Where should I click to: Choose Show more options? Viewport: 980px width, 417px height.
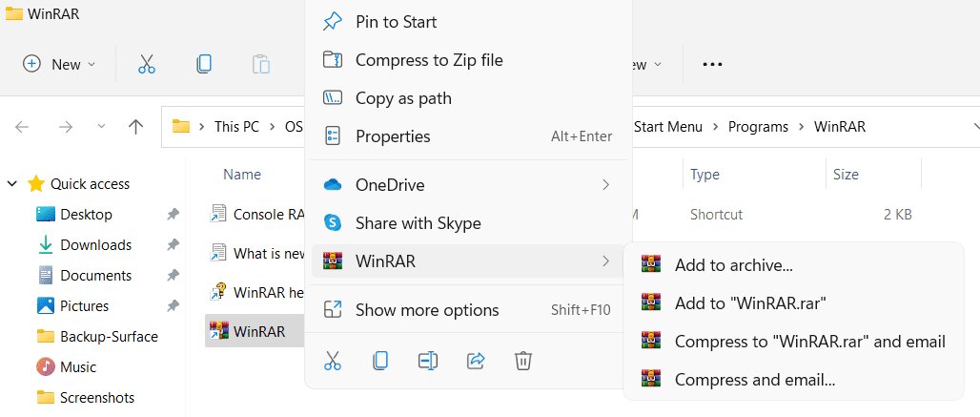tap(468, 310)
